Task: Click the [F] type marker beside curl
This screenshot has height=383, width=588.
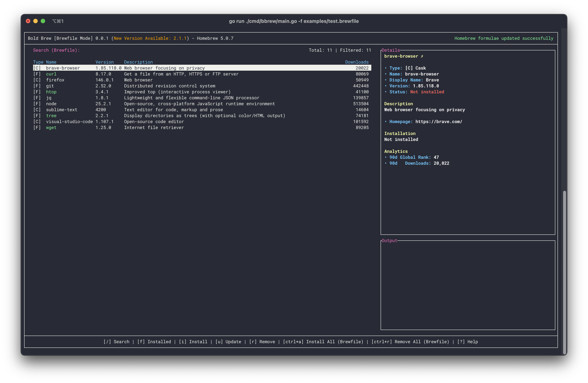Action: tap(37, 74)
